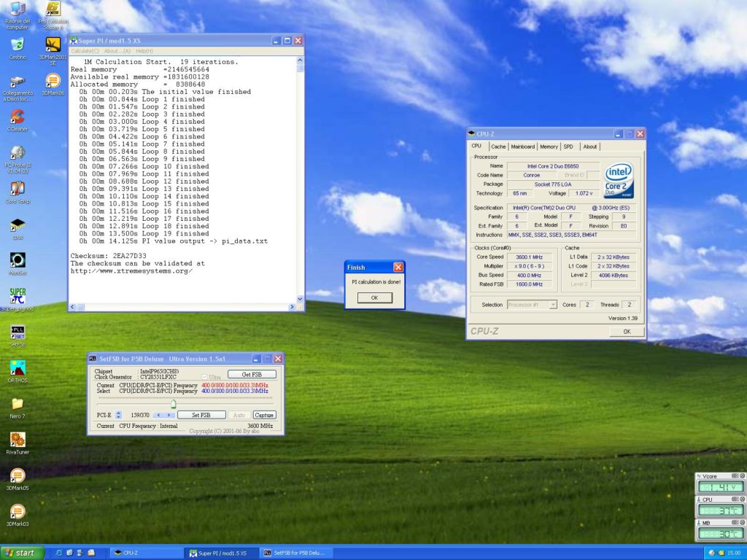Click the PCI-E spinner in SetFSB
Viewport: 747px width, 560px height.
(x=118, y=415)
